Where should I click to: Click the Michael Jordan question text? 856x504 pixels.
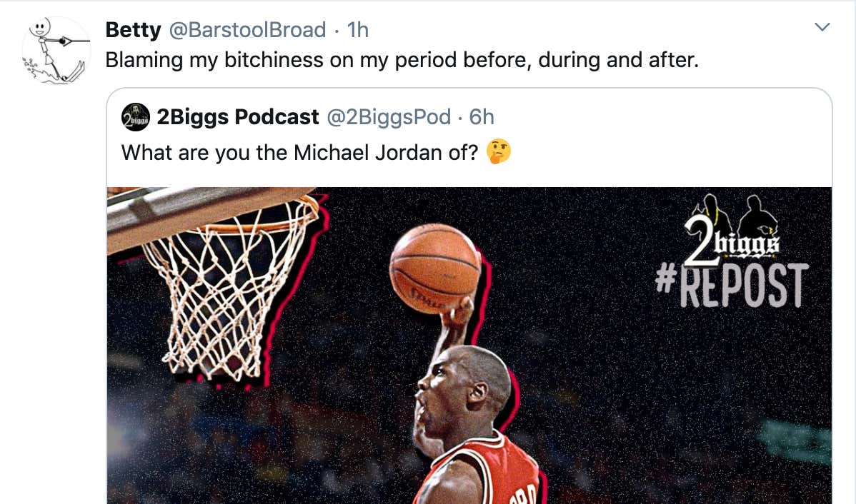coord(299,153)
